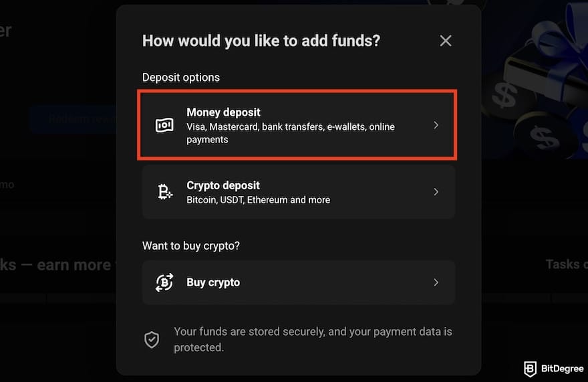Select the Buy crypto label
This screenshot has width=588, height=382.
coord(213,282)
